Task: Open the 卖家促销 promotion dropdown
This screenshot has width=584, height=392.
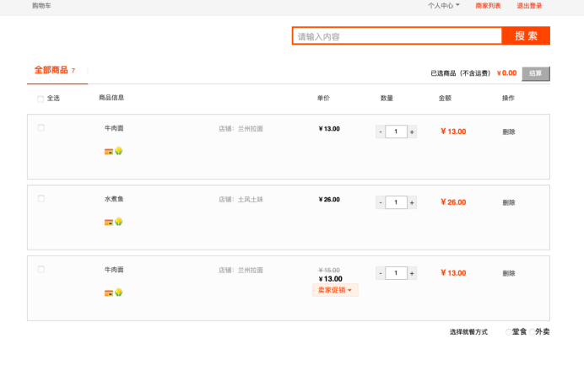Action: click(x=335, y=290)
